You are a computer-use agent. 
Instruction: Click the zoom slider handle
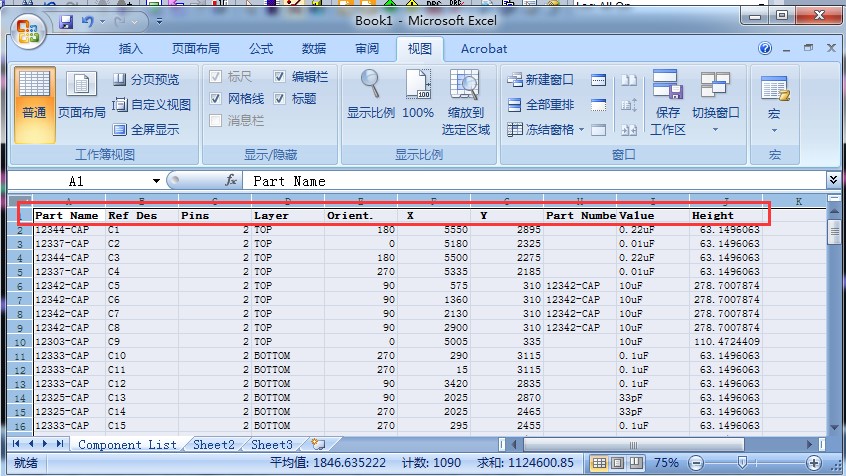742,463
